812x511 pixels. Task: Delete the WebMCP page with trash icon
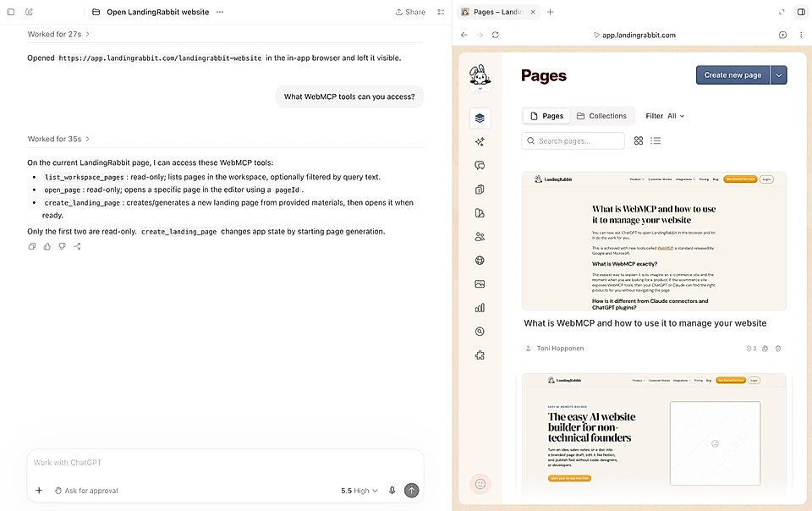pos(778,349)
